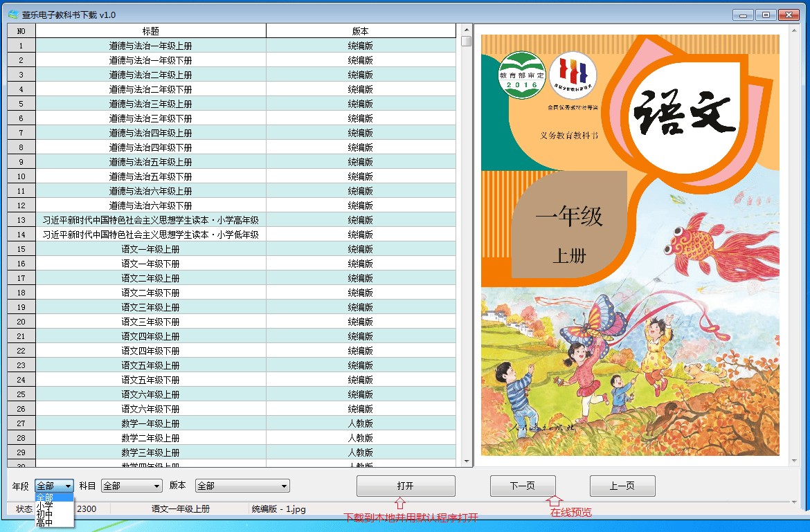
Task: Select row 数学二年级上册
Action: [231, 438]
